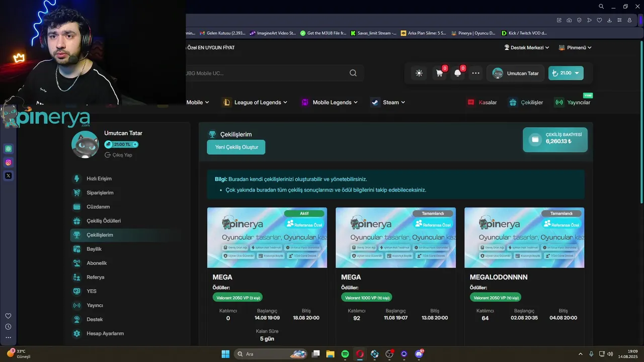This screenshot has width=644, height=362.
Task: Open browser easy setup menu icon
Action: click(619, 20)
